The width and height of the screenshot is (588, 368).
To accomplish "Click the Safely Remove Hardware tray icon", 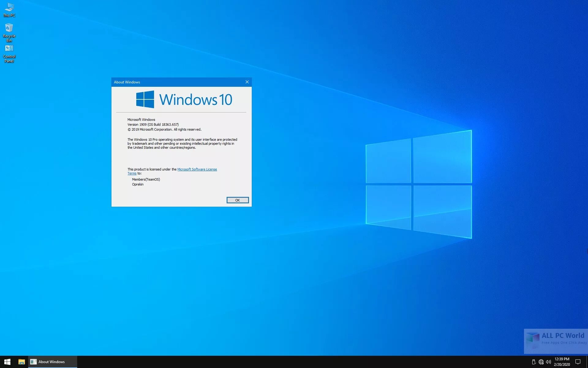I will click(x=533, y=362).
